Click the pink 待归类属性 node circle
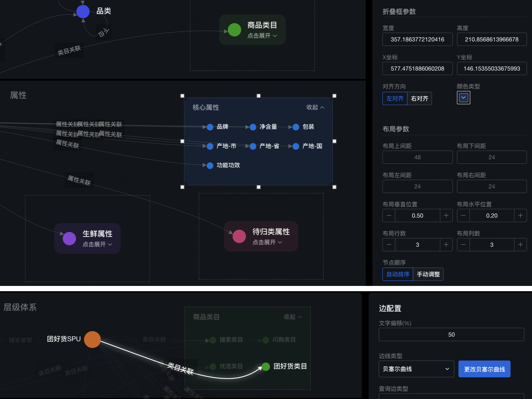532x399 pixels. pyautogui.click(x=239, y=236)
